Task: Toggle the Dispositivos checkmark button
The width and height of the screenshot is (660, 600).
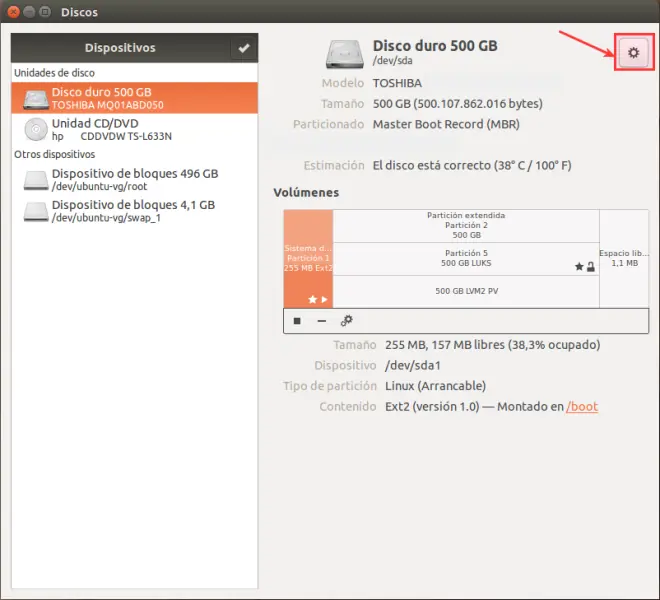Action: pyautogui.click(x=244, y=48)
